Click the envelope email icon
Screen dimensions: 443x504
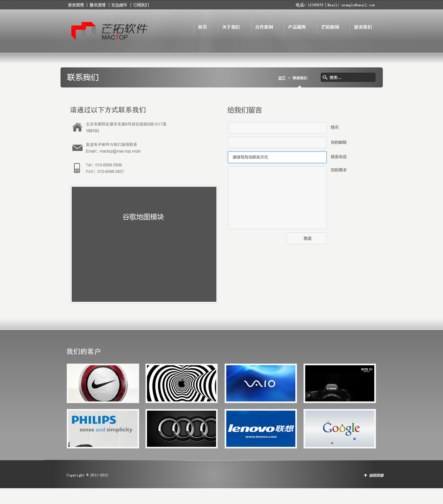click(x=77, y=148)
